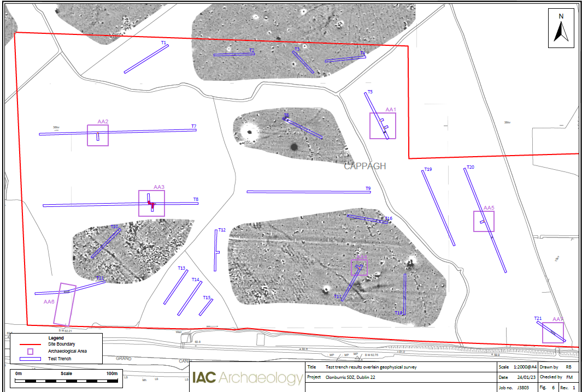Image resolution: width=582 pixels, height=392 pixels.
Task: Click the IAC Archaeology logo
Action: coord(247,378)
